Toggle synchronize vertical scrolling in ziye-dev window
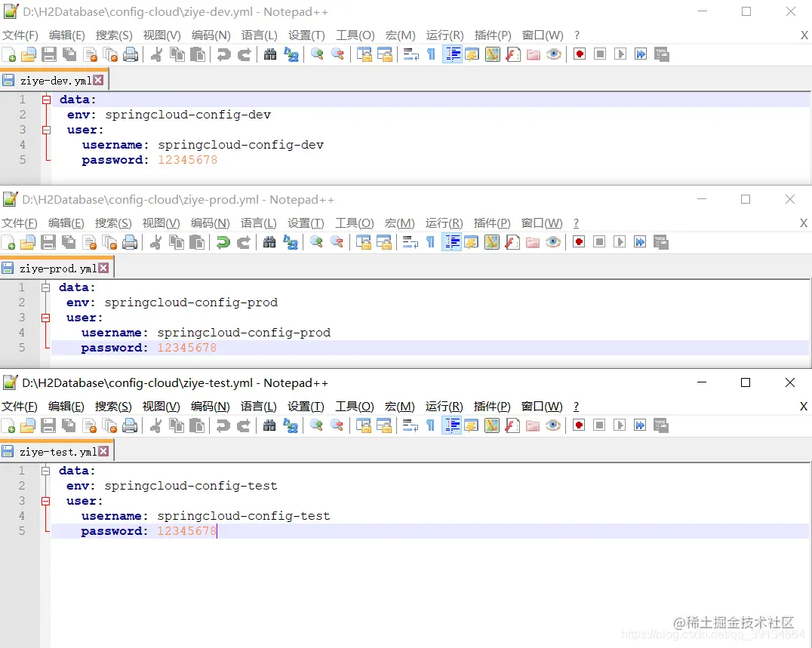This screenshot has height=648, width=812. click(364, 54)
